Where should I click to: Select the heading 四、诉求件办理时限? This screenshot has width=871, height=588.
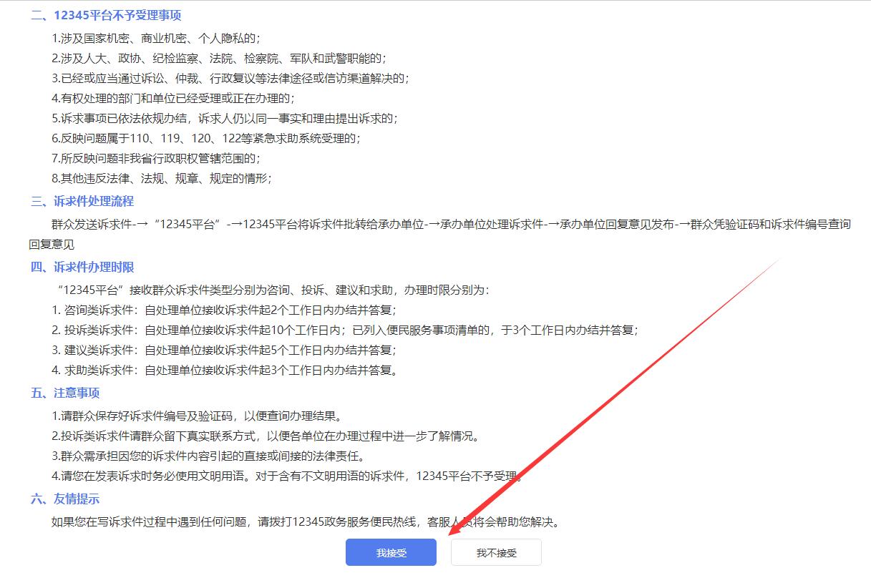[x=75, y=268]
